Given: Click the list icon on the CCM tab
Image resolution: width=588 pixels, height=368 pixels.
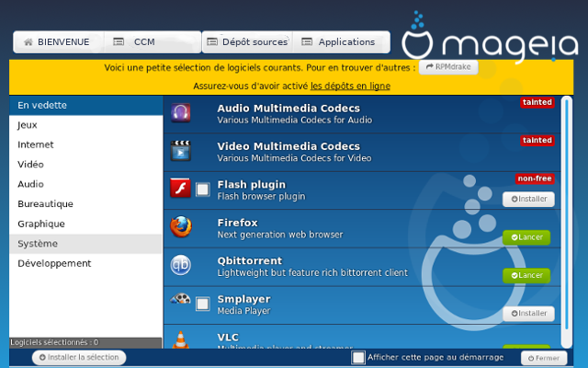Looking at the screenshot, I should pos(119,41).
